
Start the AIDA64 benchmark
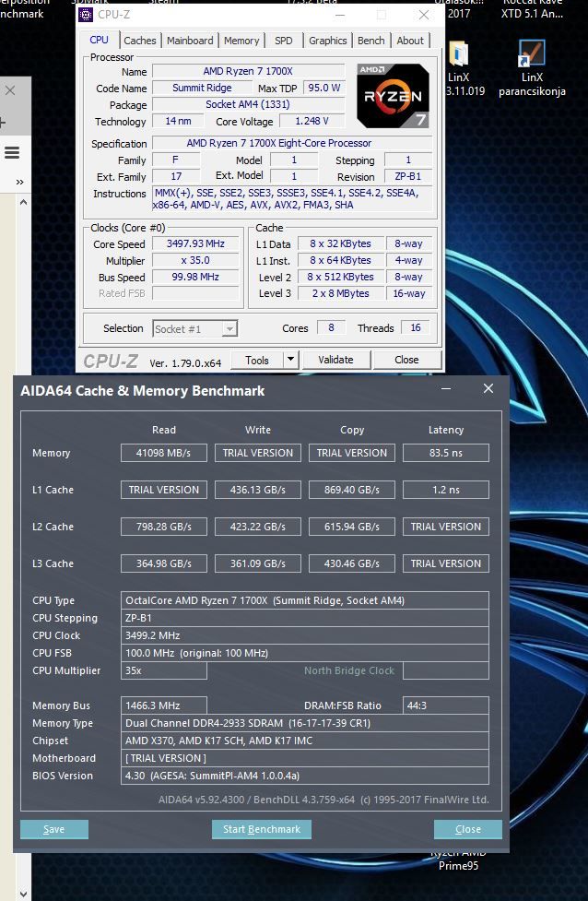pyautogui.click(x=262, y=829)
